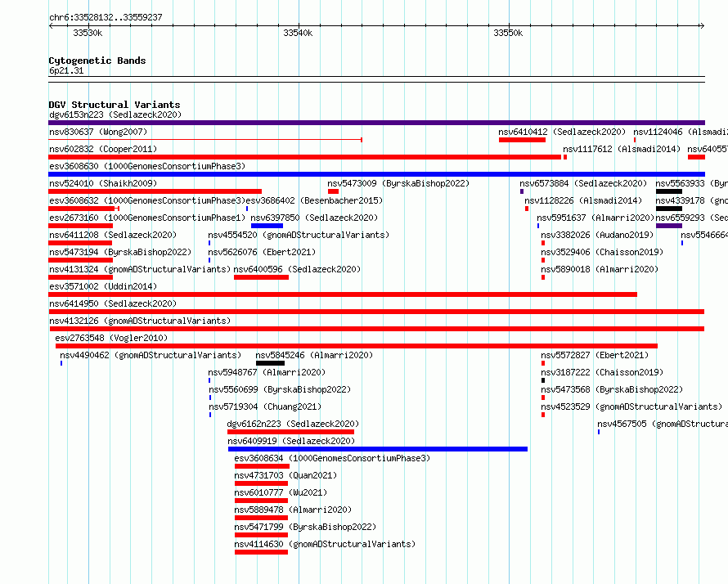Click the 33530k ruler position label
The height and width of the screenshot is (584, 728).
coord(88,33)
